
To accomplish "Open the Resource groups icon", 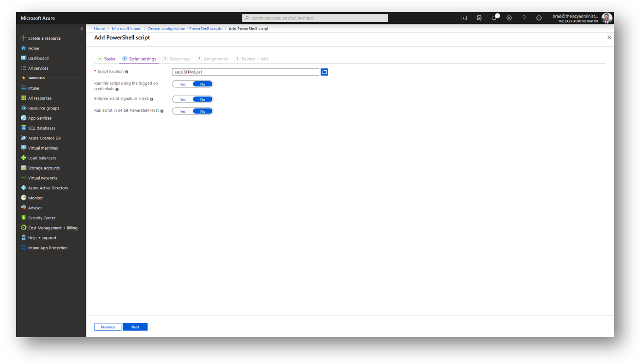I will 24,108.
